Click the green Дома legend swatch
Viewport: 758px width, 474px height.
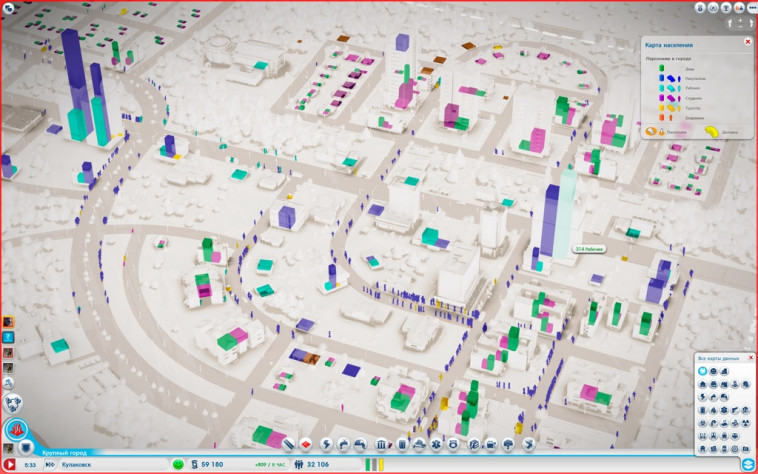click(x=662, y=68)
